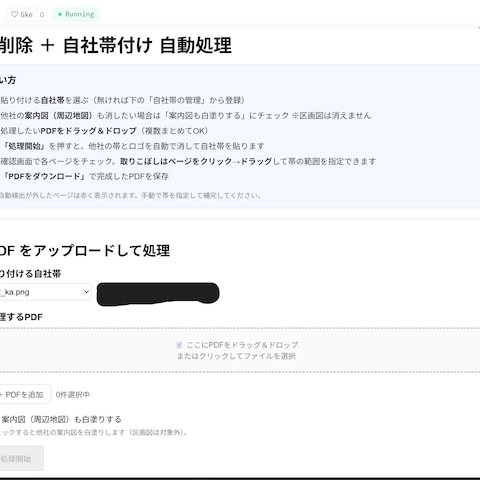Click the 「PDFをダウンロード」 instruction line
This screenshot has width=480, height=480.
[85, 176]
